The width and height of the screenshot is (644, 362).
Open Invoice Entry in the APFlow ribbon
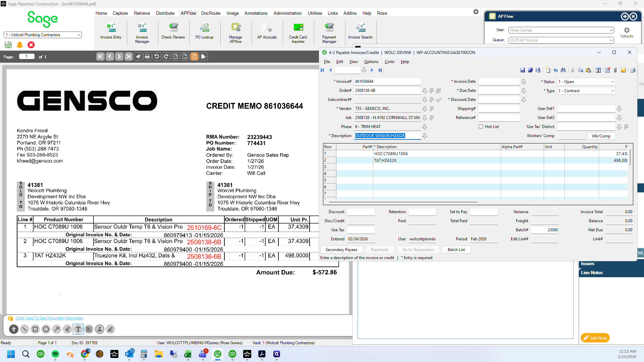(x=111, y=32)
